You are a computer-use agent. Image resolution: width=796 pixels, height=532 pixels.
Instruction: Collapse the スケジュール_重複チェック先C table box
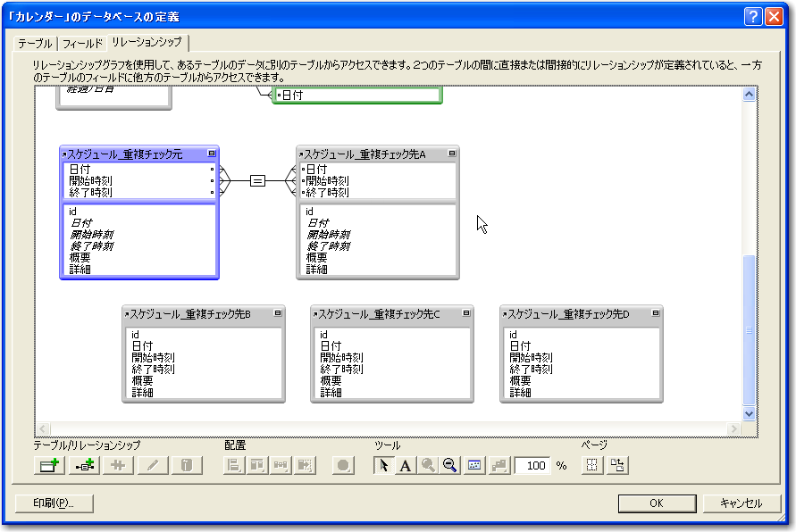click(466, 313)
